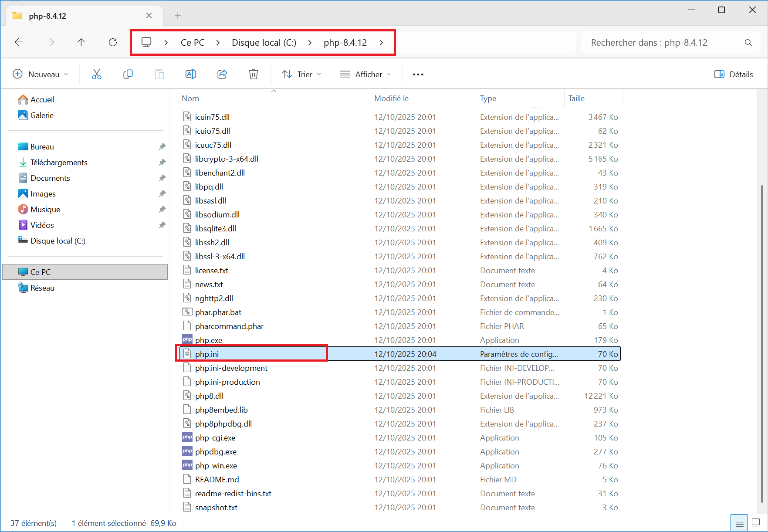The width and height of the screenshot is (768, 532).
Task: Sort files by the Taille column header
Action: 576,98
